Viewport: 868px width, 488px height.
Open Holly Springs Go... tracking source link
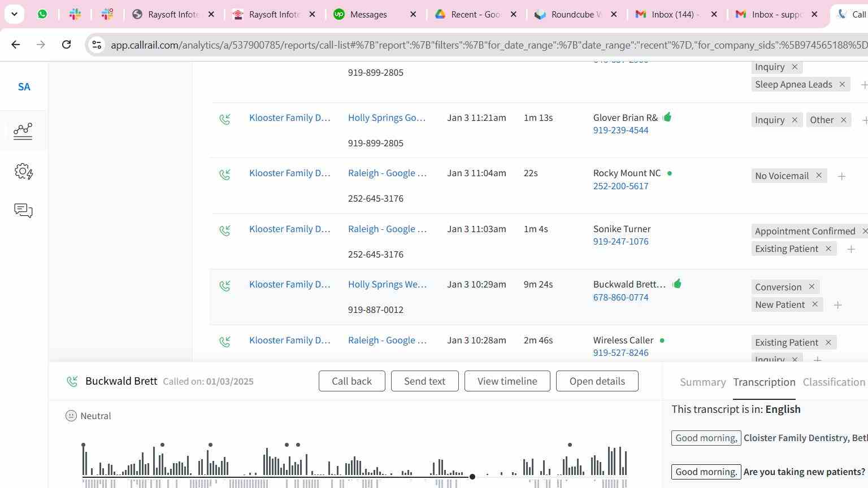[387, 117]
